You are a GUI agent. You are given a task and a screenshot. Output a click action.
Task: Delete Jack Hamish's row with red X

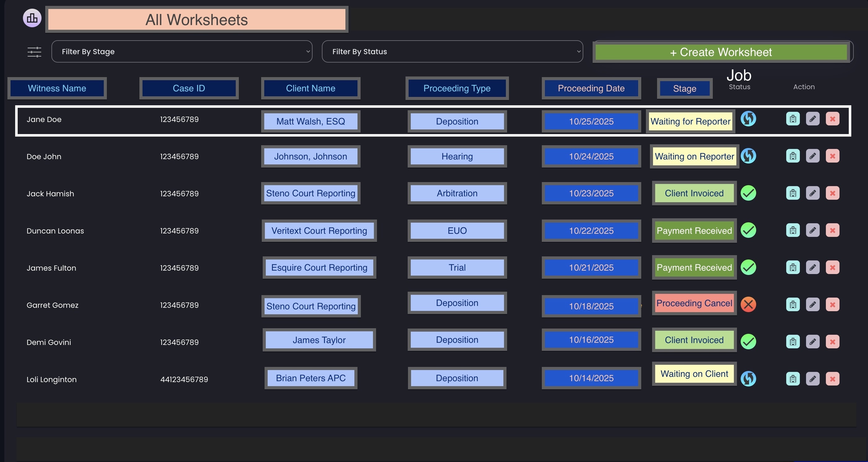[832, 193]
